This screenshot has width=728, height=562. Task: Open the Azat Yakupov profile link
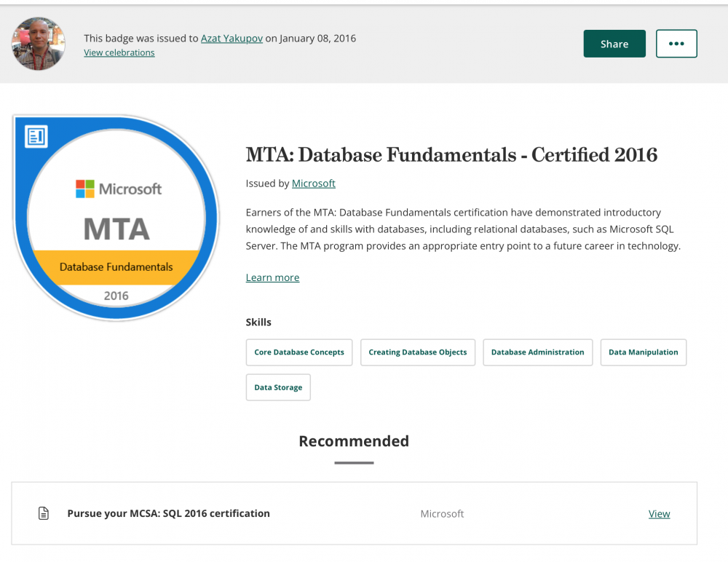tap(231, 38)
